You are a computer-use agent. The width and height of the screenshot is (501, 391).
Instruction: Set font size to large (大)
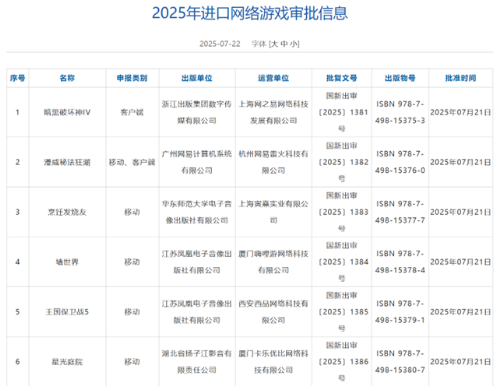point(274,44)
